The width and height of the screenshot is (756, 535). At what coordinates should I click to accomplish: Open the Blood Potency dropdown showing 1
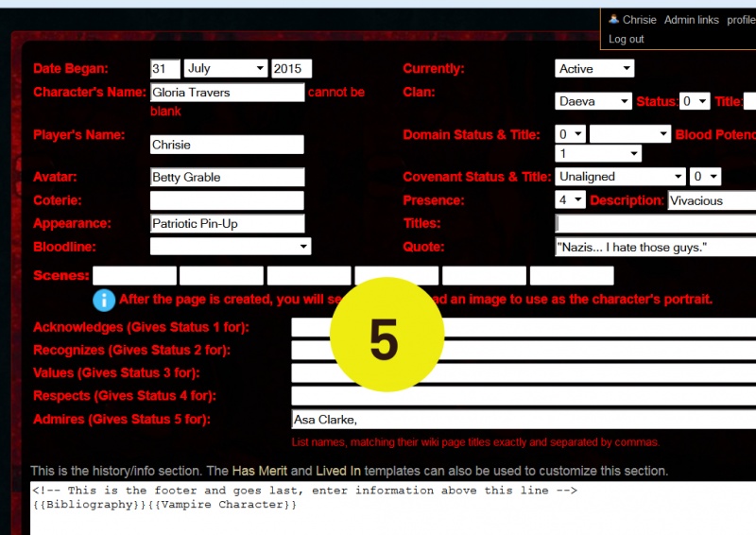pyautogui.click(x=598, y=154)
